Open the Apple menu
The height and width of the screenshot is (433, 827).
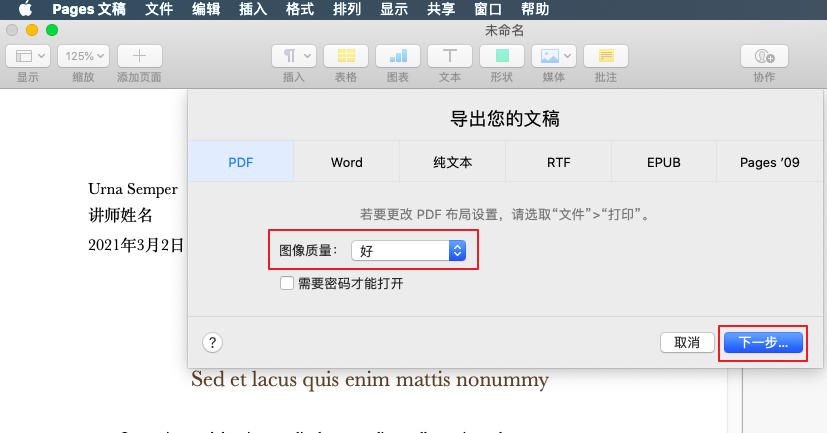point(25,9)
